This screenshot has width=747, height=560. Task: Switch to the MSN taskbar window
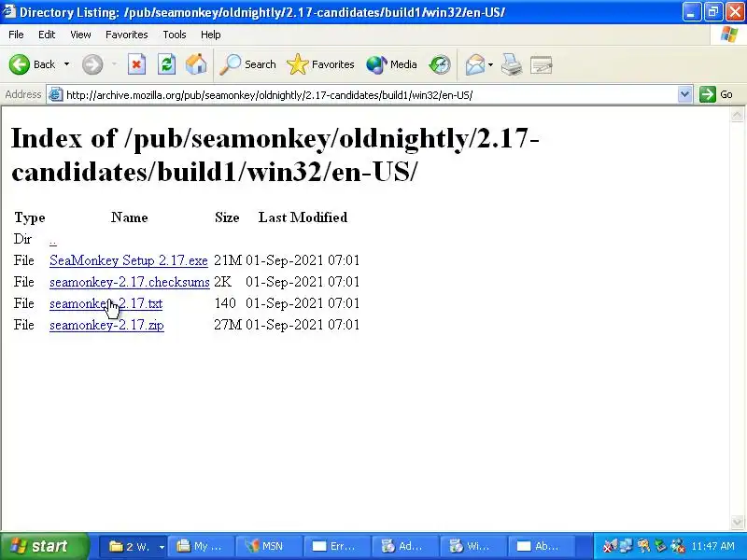269,546
